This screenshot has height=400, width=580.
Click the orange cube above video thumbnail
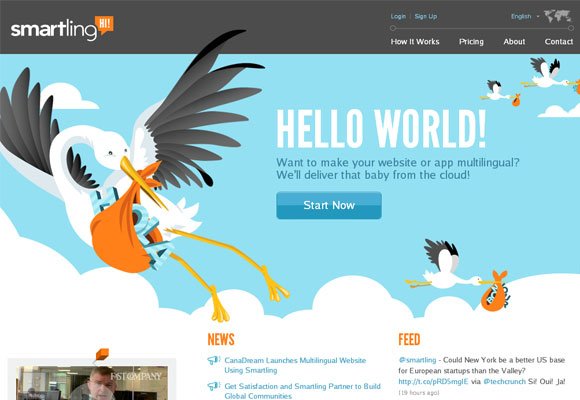tap(102, 354)
